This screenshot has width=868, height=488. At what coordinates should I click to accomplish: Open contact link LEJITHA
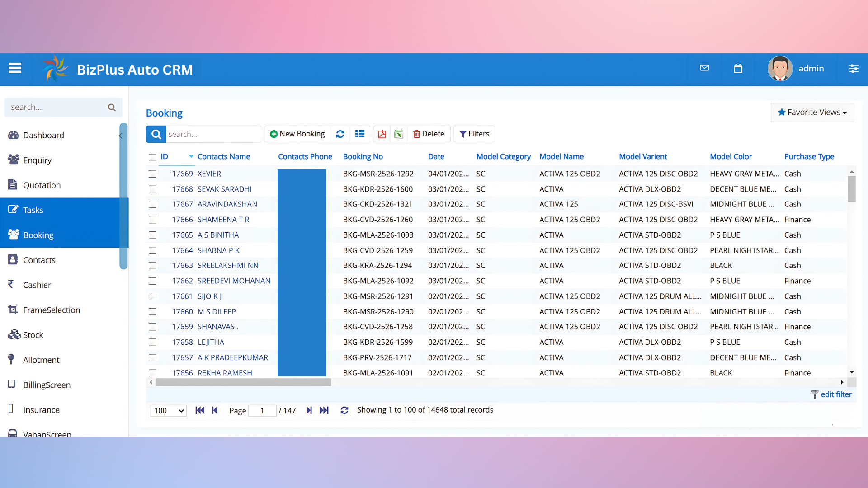tap(211, 343)
